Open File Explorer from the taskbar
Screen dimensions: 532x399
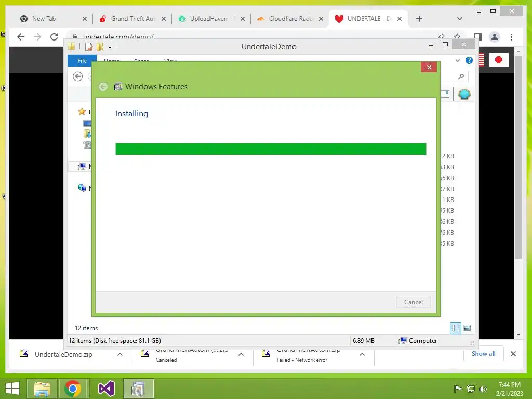point(42,389)
